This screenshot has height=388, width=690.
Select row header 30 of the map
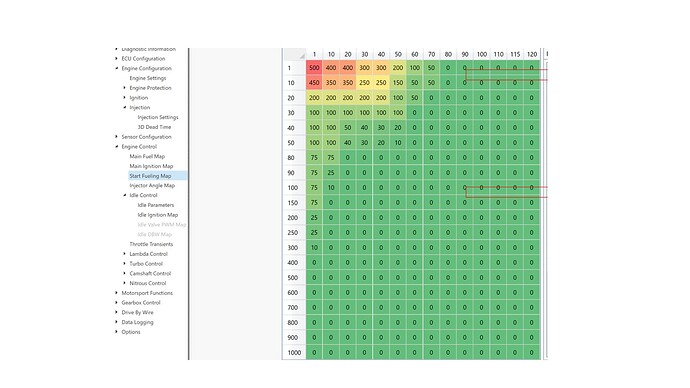(x=294, y=113)
